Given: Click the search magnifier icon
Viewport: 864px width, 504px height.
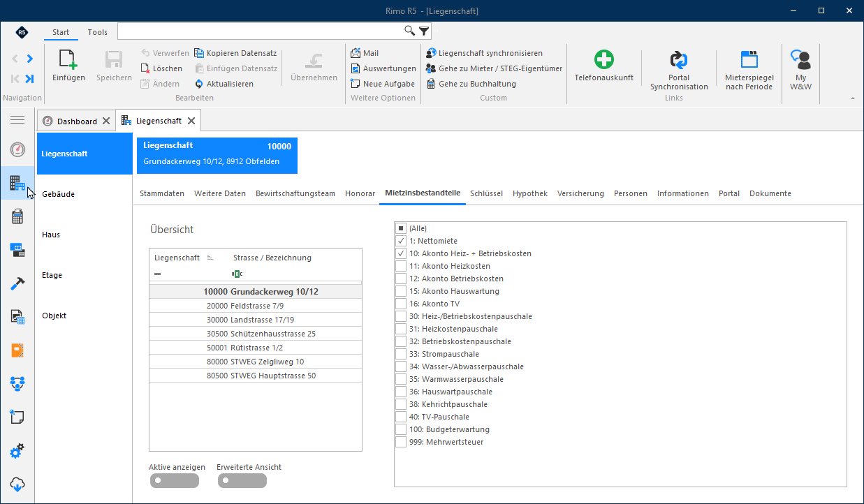Looking at the screenshot, I should pos(410,31).
